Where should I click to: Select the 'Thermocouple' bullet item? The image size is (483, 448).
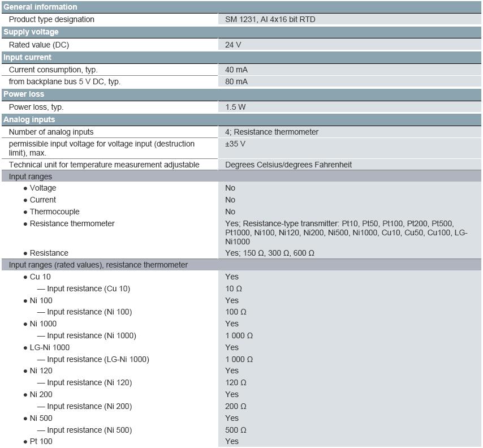[x=51, y=212]
